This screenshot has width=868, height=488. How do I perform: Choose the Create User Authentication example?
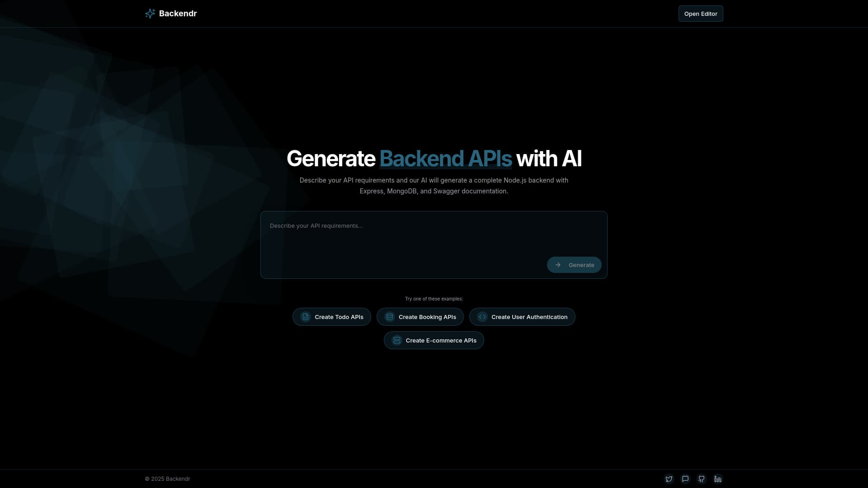pyautogui.click(x=522, y=317)
